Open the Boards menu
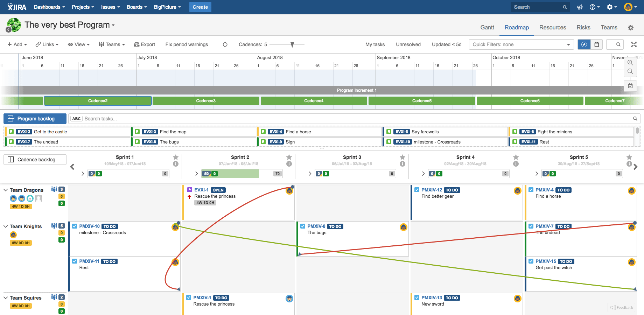 click(x=136, y=7)
